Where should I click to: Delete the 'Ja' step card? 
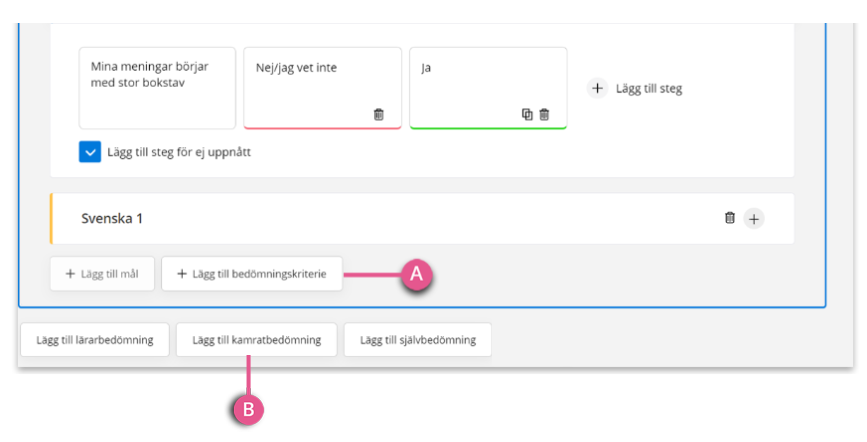click(545, 115)
